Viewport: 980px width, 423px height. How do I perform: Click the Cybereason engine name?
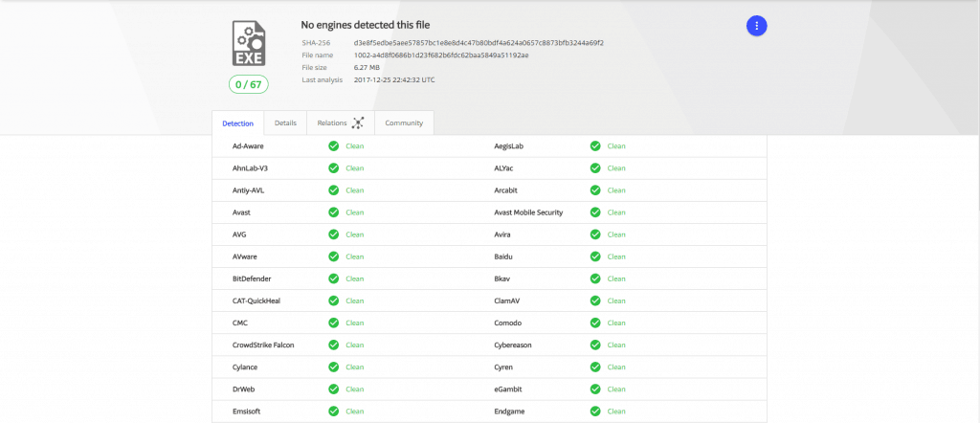click(x=513, y=345)
